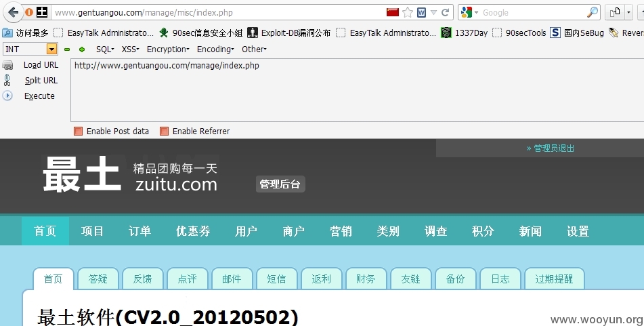
Task: Open address bar history dropdown arrow
Action: 433,13
